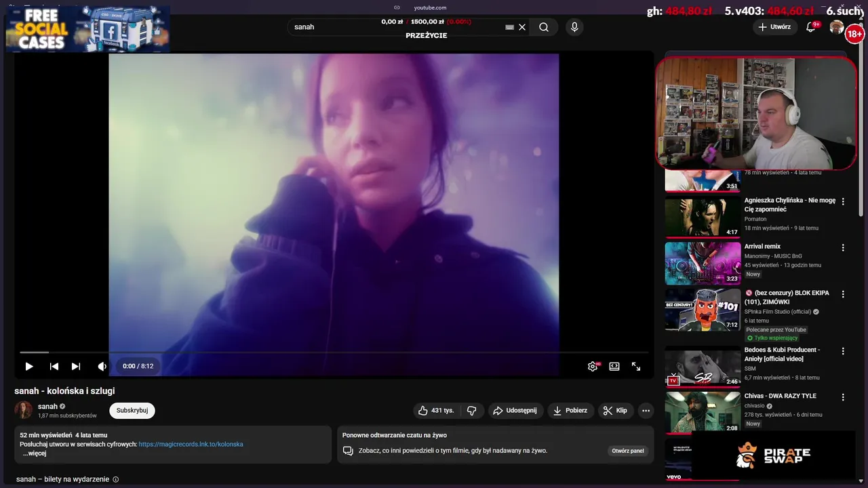The height and width of the screenshot is (488, 868).
Task: Create a clip with Klip
Action: pyautogui.click(x=615, y=411)
